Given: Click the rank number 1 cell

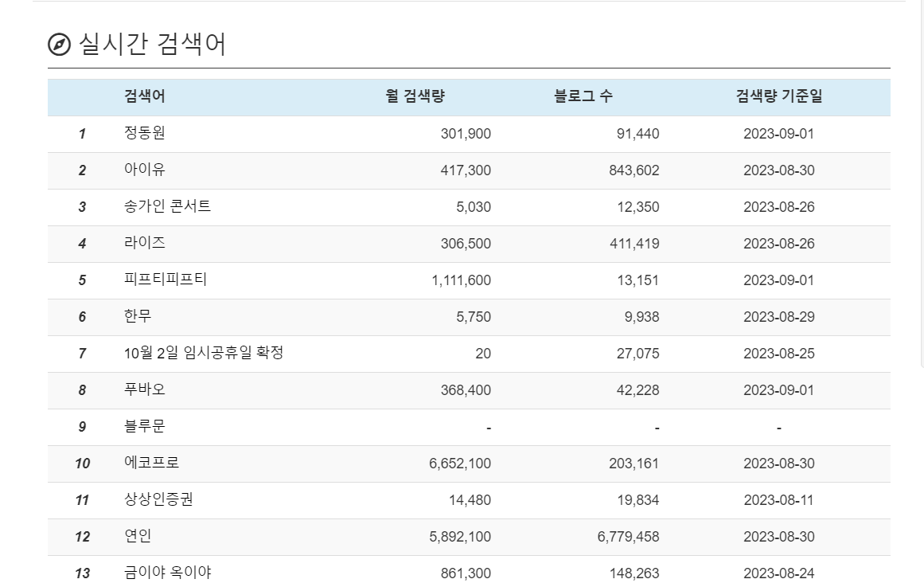Looking at the screenshot, I should [80, 133].
